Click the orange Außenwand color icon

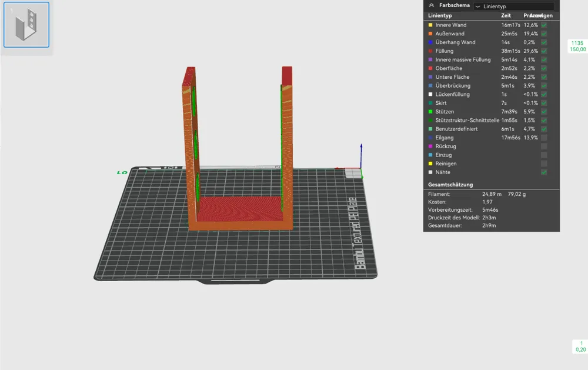click(x=430, y=34)
